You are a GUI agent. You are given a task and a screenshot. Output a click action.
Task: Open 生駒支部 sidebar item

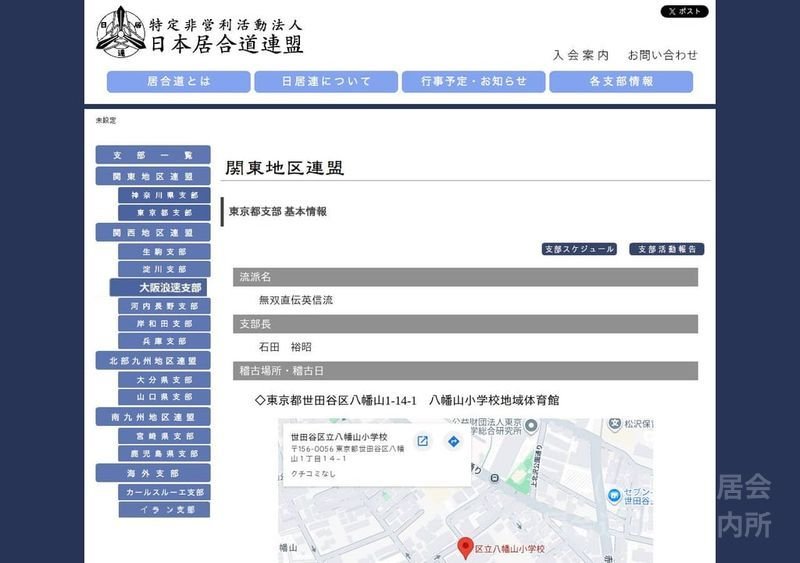164,252
